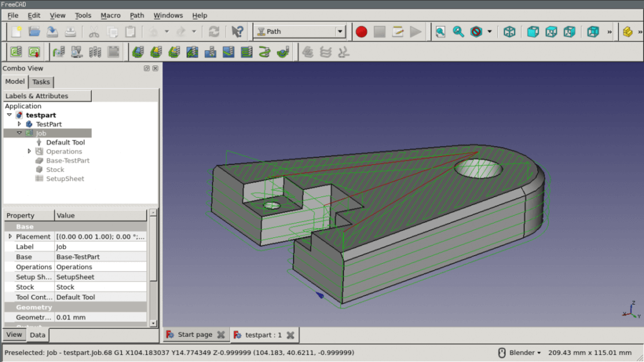The image size is (644, 362).
Task: Open the Macro menu
Action: pos(111,15)
